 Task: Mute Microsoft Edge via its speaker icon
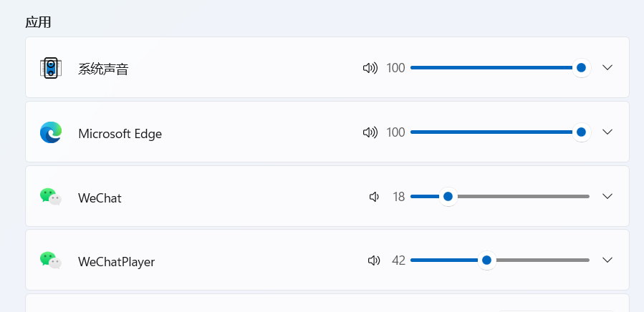(370, 132)
